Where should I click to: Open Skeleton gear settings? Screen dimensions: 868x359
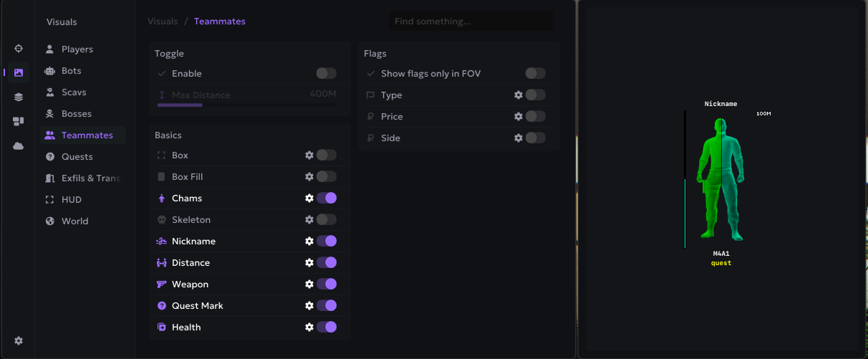pyautogui.click(x=309, y=220)
